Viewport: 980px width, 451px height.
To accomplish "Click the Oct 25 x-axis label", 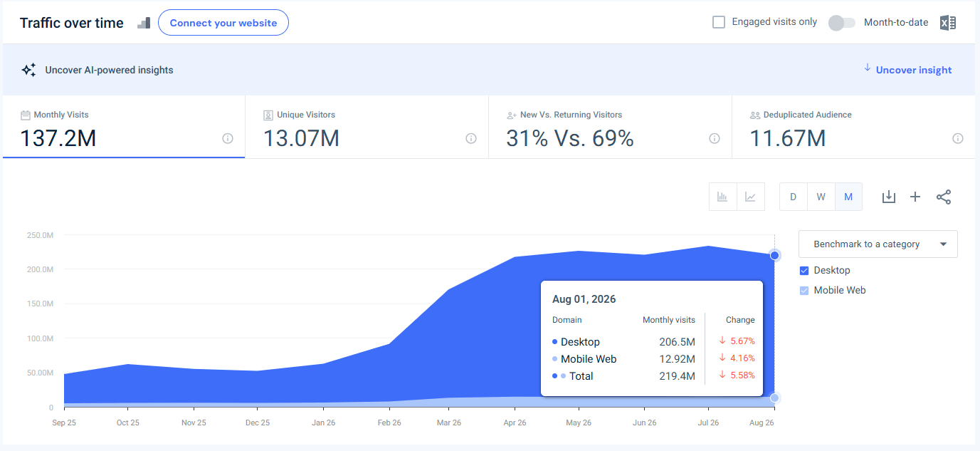I will pyautogui.click(x=128, y=423).
